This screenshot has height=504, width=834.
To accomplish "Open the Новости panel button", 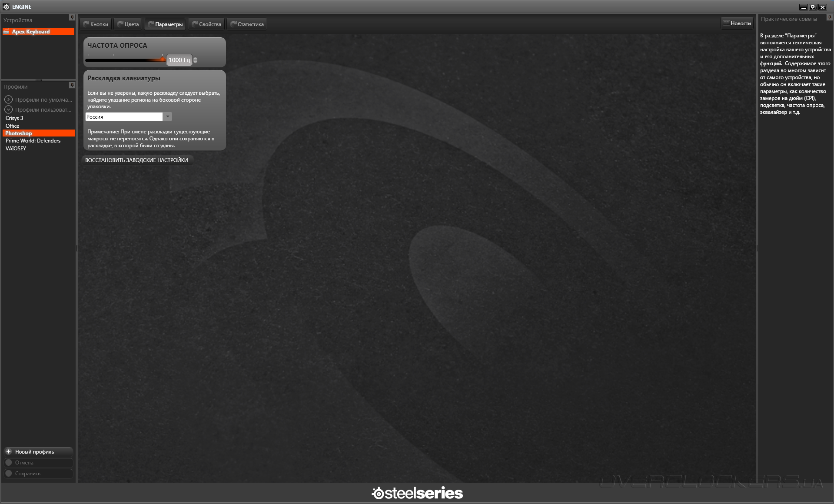I will [737, 23].
